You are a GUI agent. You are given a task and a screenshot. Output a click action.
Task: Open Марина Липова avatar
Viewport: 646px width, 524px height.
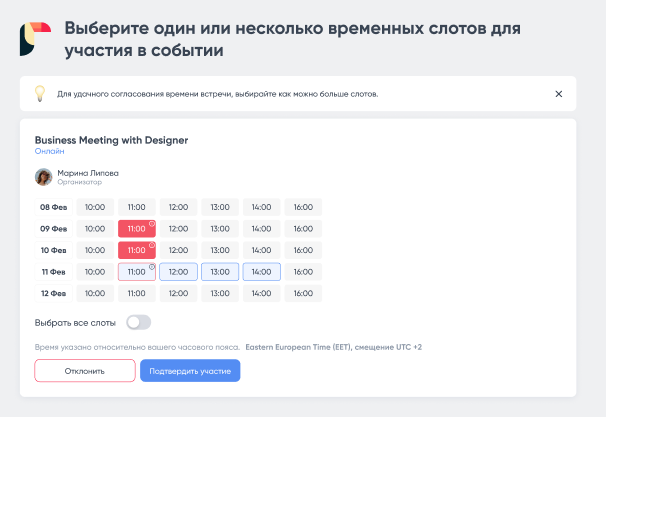pos(43,177)
